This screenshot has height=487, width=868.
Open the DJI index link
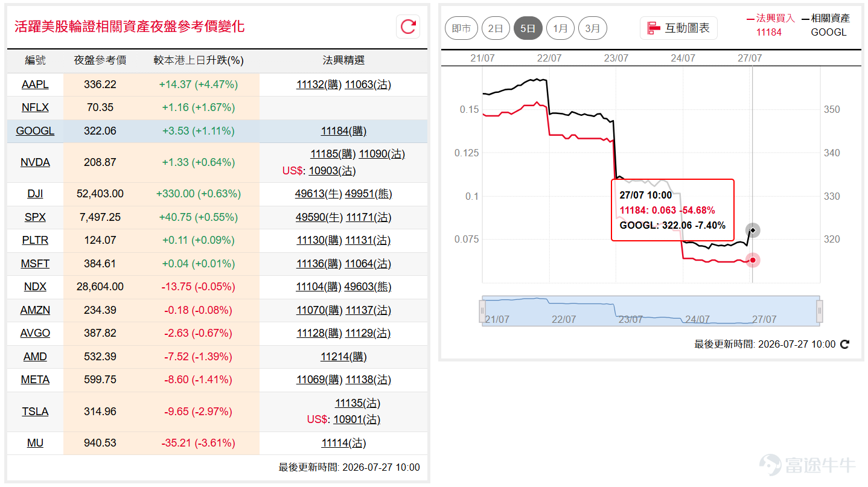pos(35,194)
